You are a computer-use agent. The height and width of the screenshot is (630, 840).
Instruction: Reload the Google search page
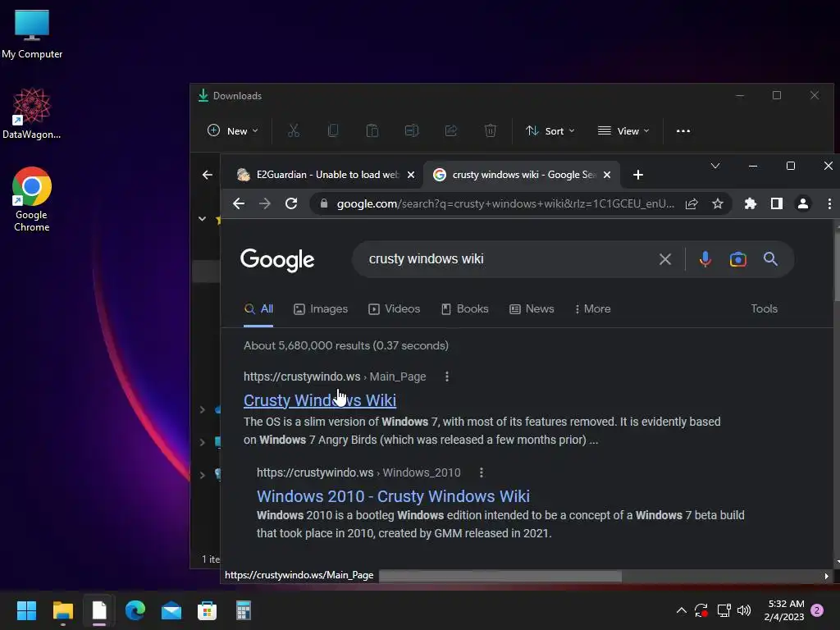point(291,203)
